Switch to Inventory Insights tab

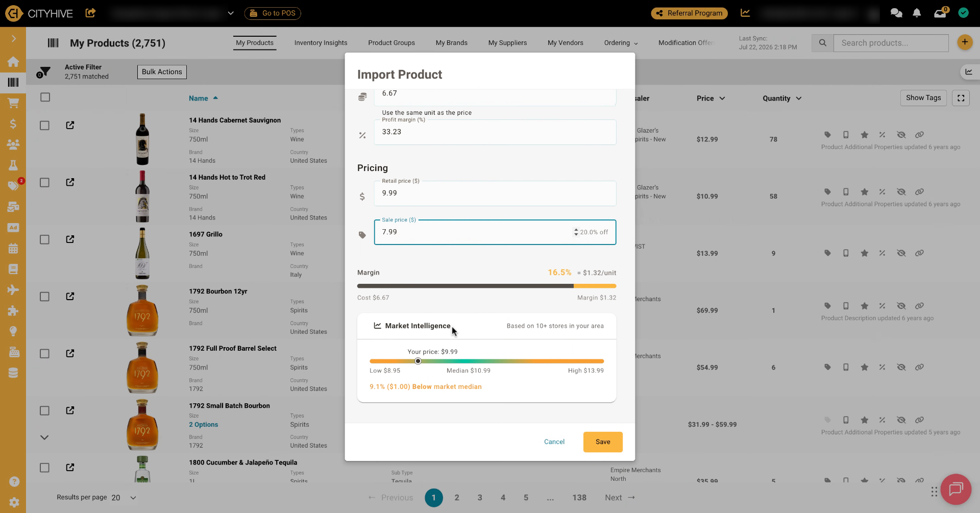coord(321,43)
